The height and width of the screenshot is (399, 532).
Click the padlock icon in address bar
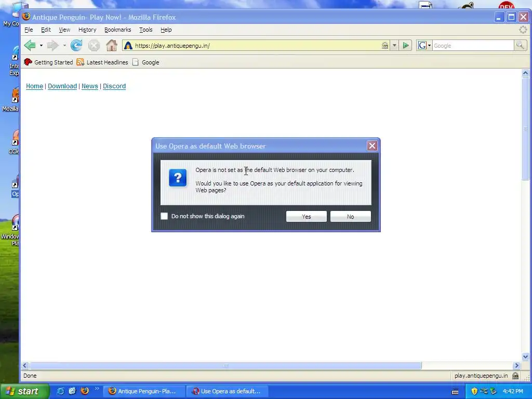385,46
